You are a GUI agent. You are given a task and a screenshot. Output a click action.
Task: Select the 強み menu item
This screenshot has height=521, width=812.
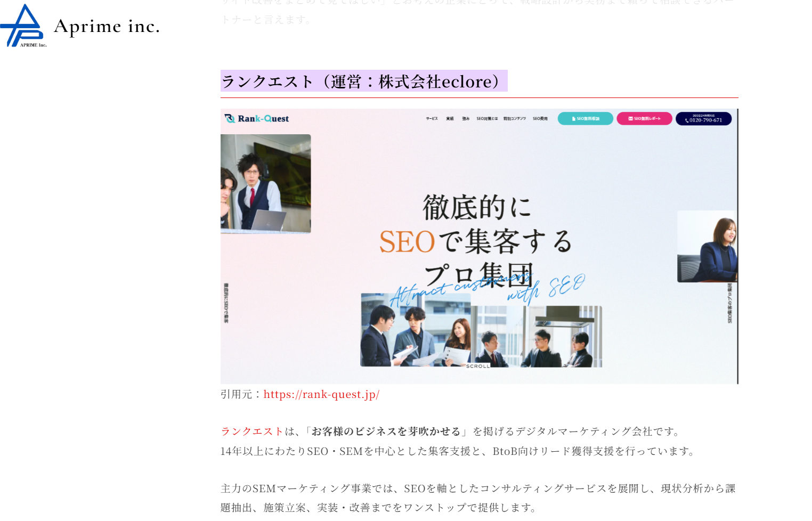click(466, 119)
